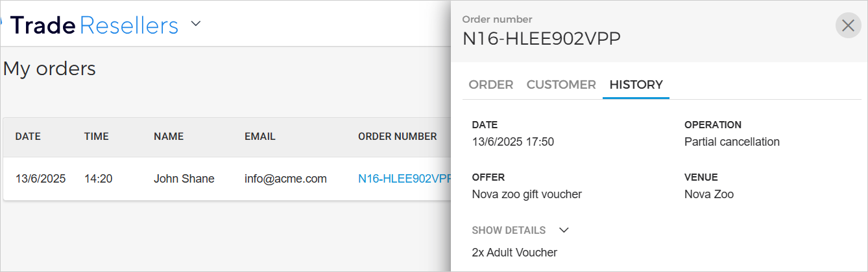
Task: Click the TIME column header
Action: 97,137
